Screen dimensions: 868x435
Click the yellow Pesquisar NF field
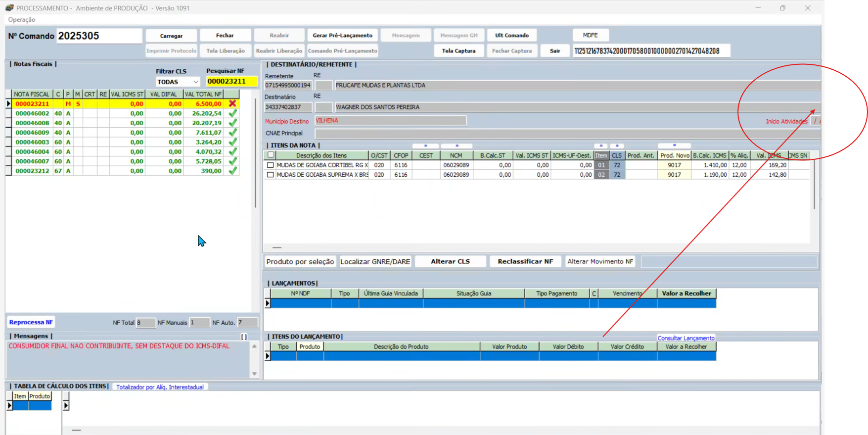[231, 82]
